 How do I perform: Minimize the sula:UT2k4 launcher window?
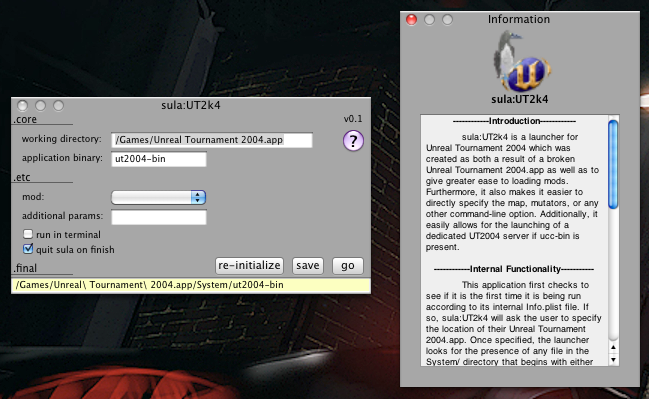(41, 106)
